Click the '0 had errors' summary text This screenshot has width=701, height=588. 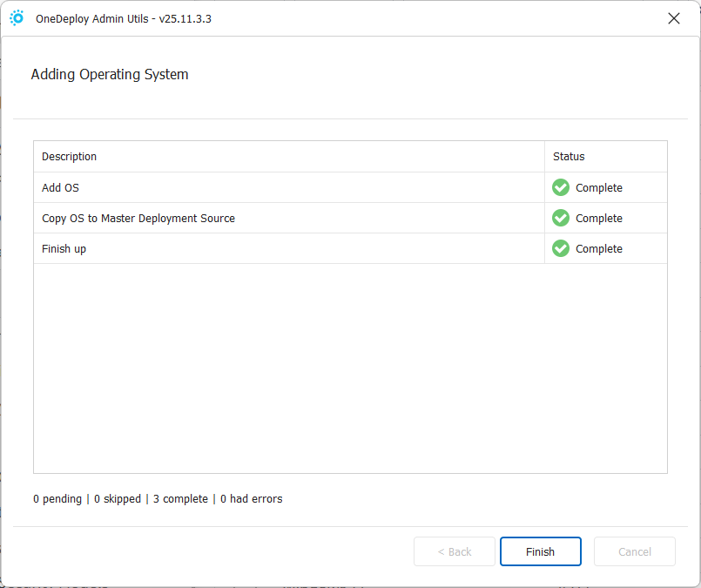251,499
